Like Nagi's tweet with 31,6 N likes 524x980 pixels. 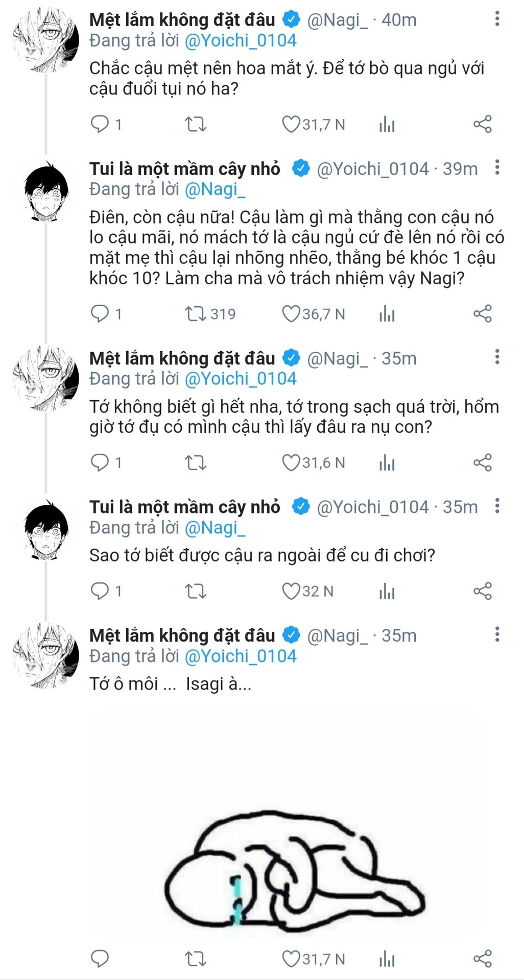coord(291,463)
